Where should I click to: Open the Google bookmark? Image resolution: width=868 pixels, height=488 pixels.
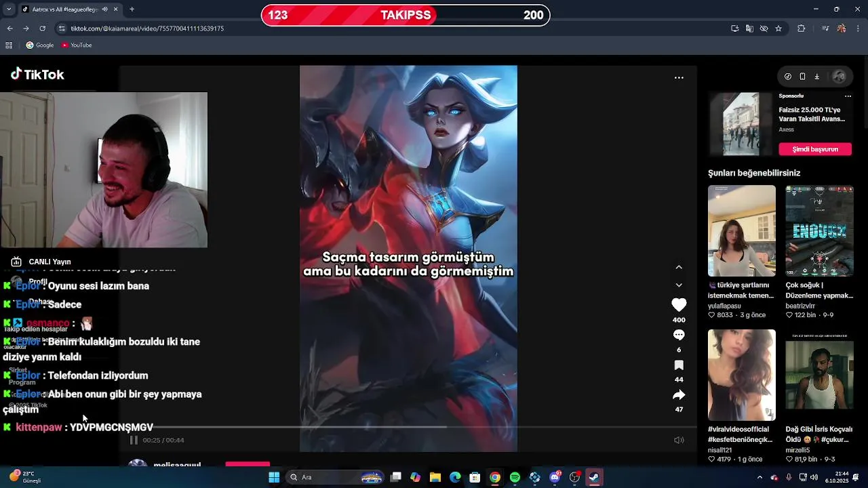click(x=40, y=45)
